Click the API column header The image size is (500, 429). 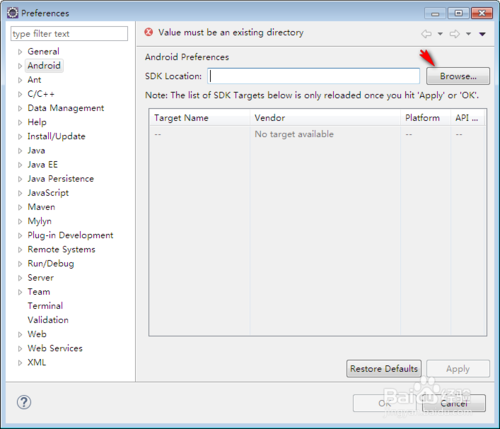(468, 118)
